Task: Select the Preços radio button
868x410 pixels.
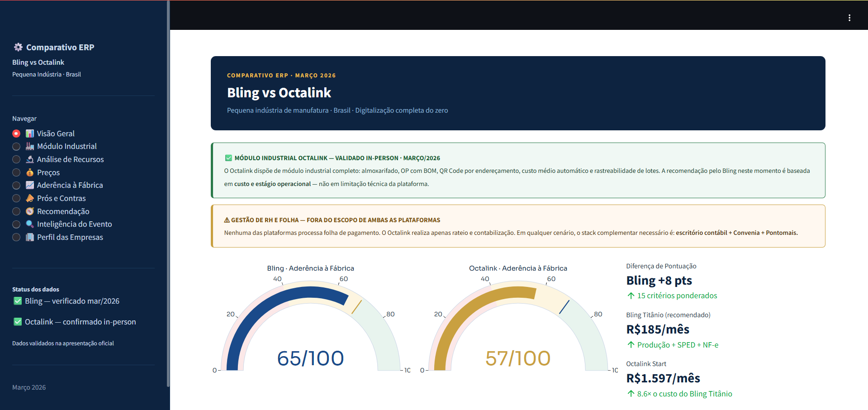Action: pos(16,172)
